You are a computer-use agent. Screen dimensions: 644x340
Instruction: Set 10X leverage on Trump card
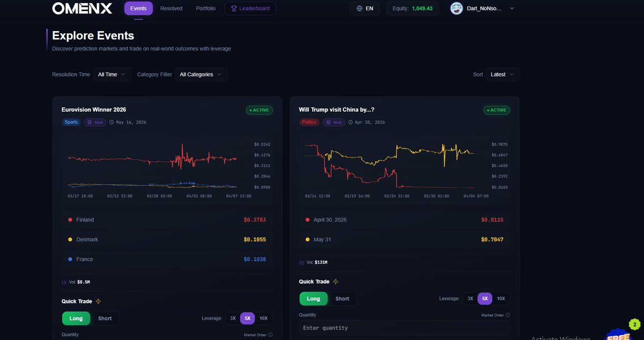[501, 299]
